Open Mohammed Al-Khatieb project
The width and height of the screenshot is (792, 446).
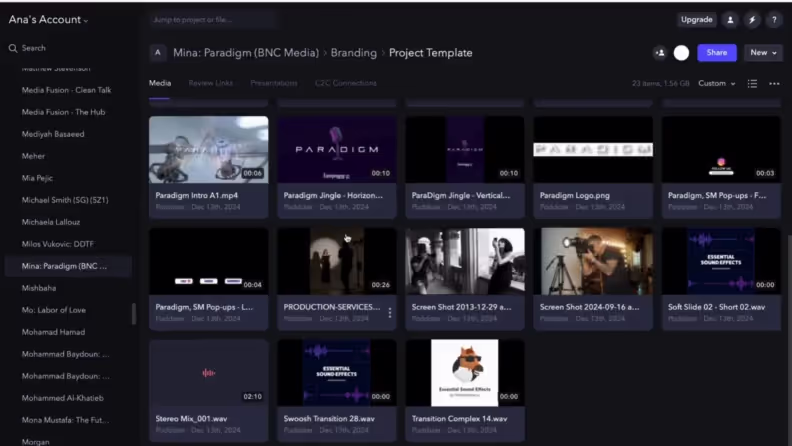pos(62,398)
